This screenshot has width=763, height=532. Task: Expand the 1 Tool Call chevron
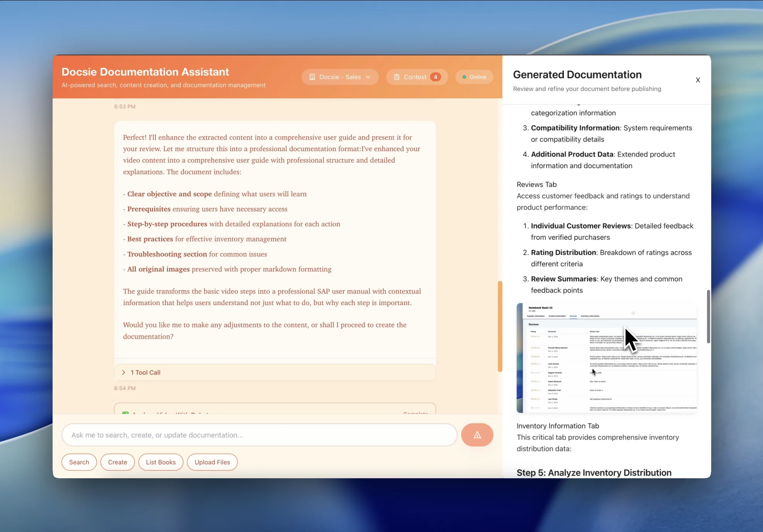(124, 372)
